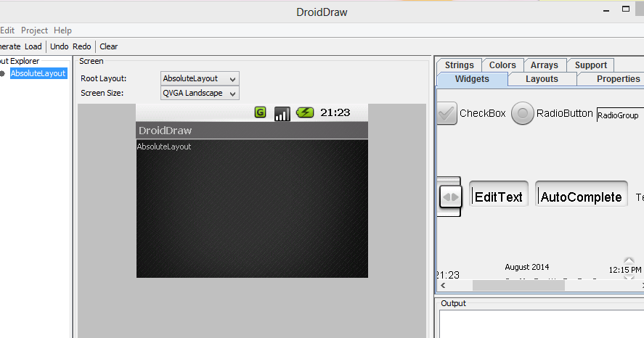
Task: Open the Project menu
Action: (x=35, y=30)
